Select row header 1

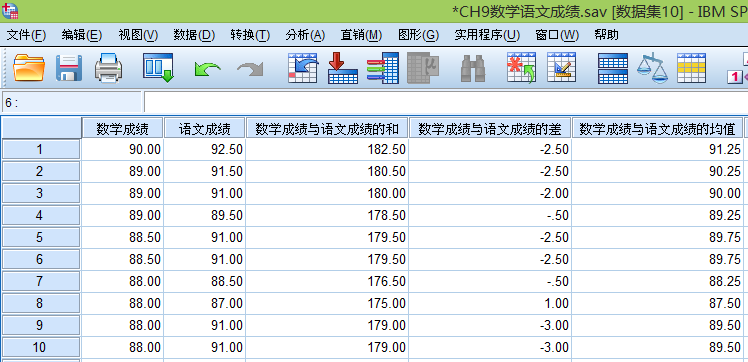tap(41, 150)
